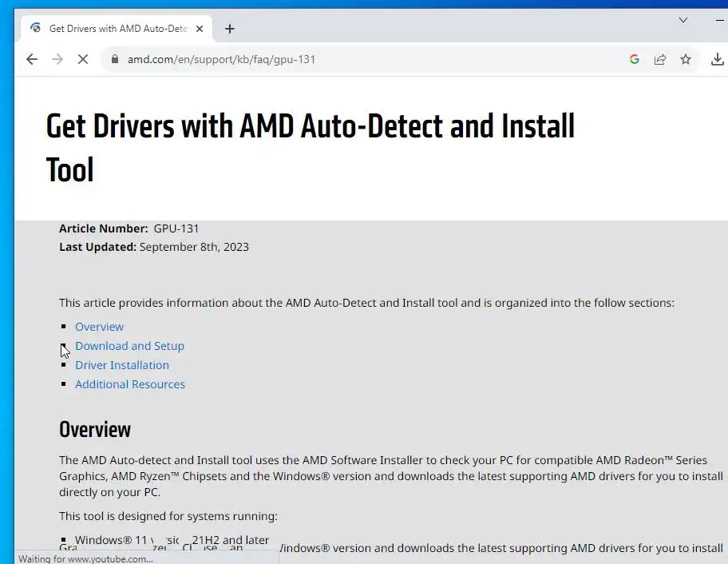Viewport: 728px width, 564px height.
Task: Open Download and Setup link
Action: point(129,346)
